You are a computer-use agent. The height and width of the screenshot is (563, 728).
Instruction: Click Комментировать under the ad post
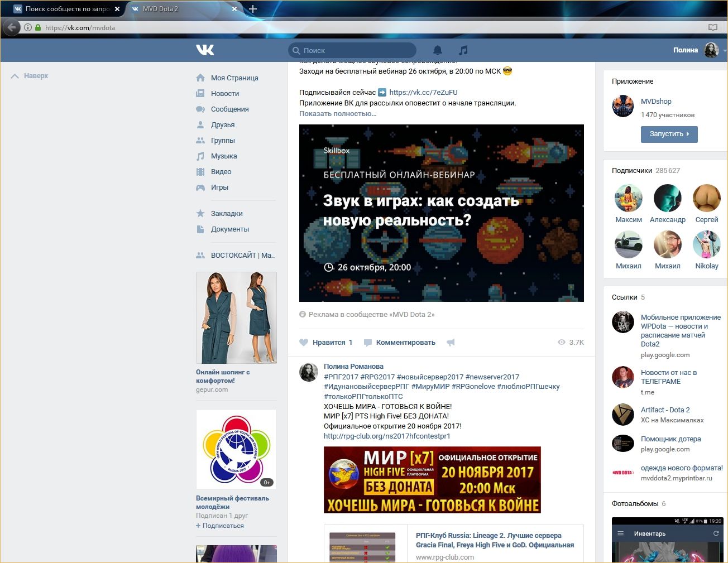[405, 343]
